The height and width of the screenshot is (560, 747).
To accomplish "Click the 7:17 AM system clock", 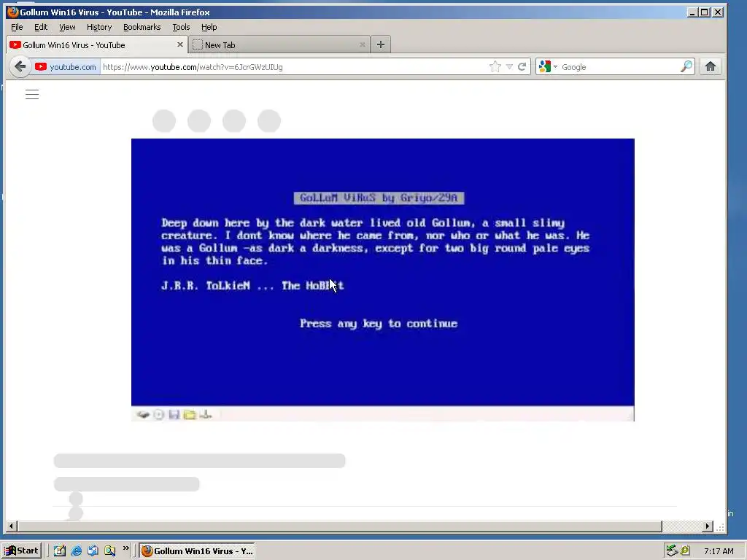I will click(x=719, y=551).
